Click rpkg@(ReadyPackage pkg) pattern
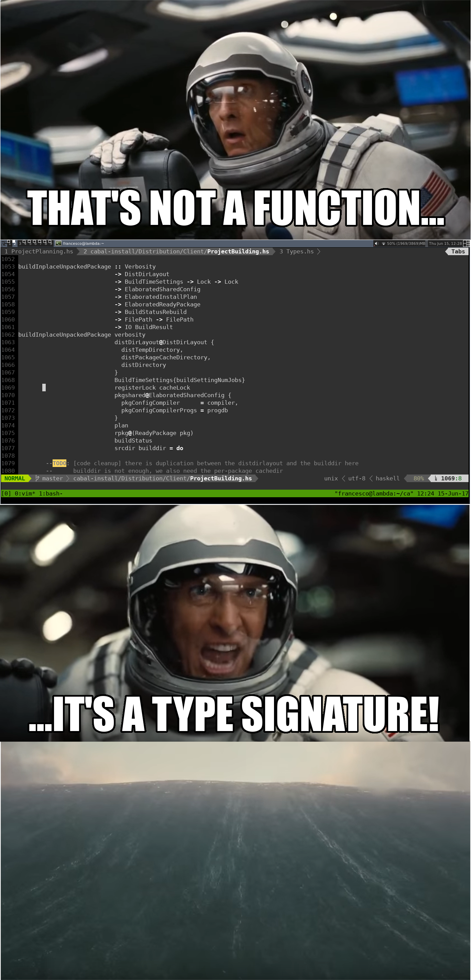The height and width of the screenshot is (980, 472). click(154, 433)
